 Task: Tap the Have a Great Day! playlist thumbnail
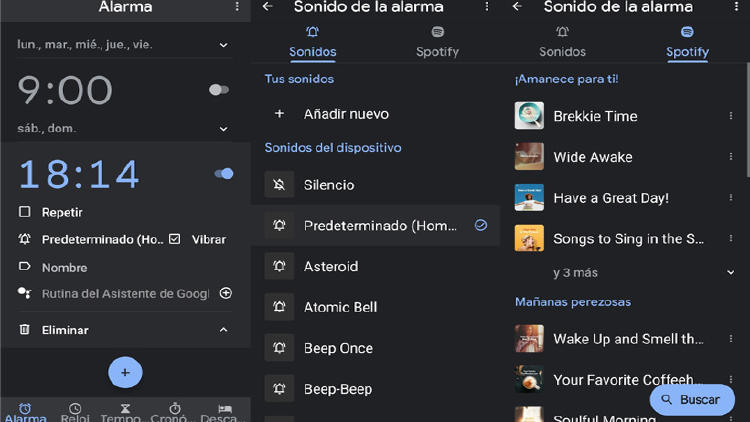coord(529,197)
